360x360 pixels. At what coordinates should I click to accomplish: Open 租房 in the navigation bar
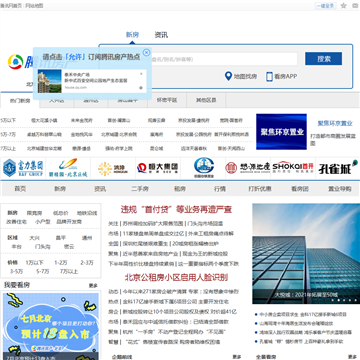coord(180,189)
